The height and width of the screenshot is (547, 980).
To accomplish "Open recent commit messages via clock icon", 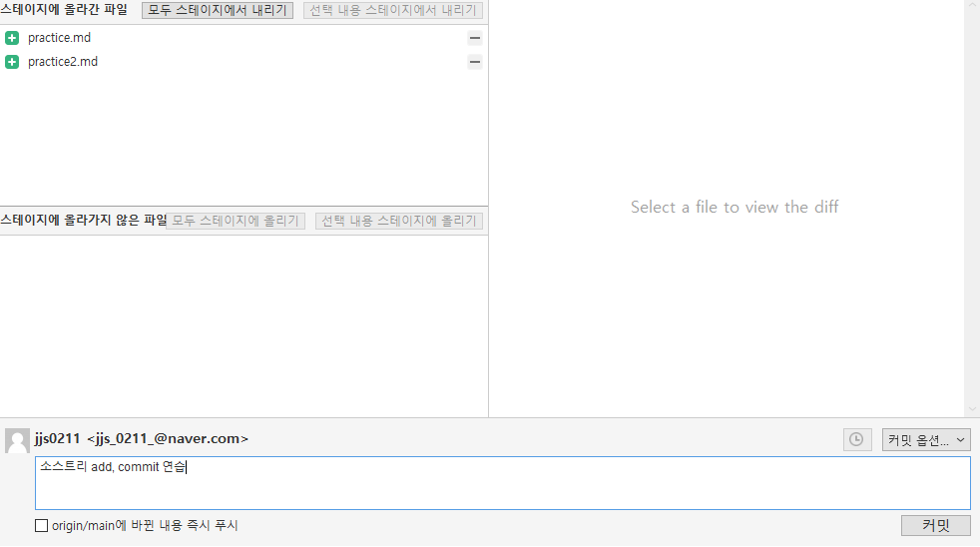I will 855,439.
